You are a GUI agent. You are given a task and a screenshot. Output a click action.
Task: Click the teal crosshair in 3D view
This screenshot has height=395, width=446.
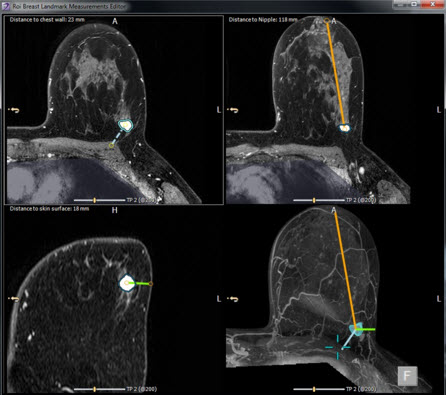(338, 347)
